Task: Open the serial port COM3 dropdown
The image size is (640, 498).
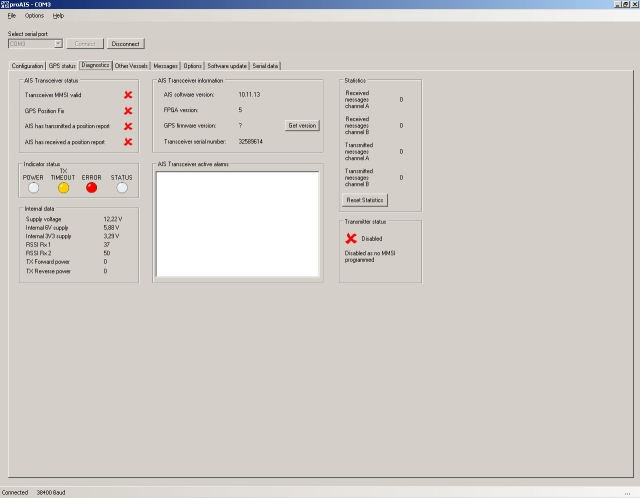Action: point(58,44)
